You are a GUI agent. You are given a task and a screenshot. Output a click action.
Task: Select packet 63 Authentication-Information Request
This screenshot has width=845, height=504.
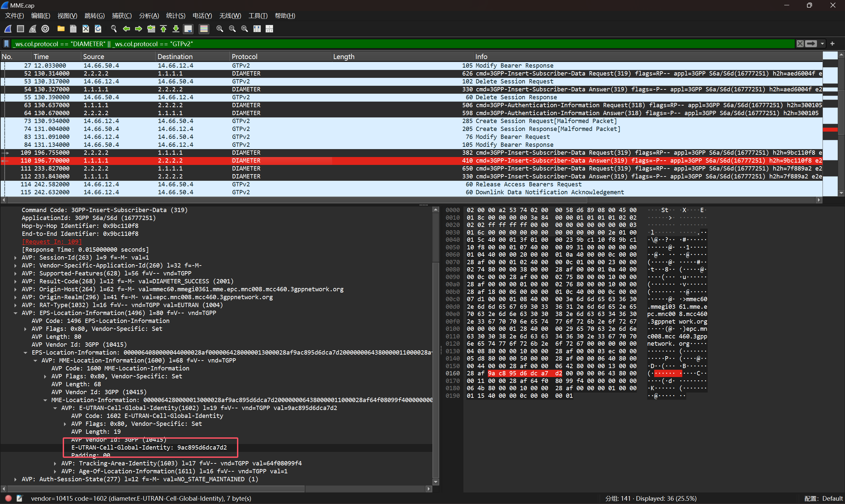point(411,105)
